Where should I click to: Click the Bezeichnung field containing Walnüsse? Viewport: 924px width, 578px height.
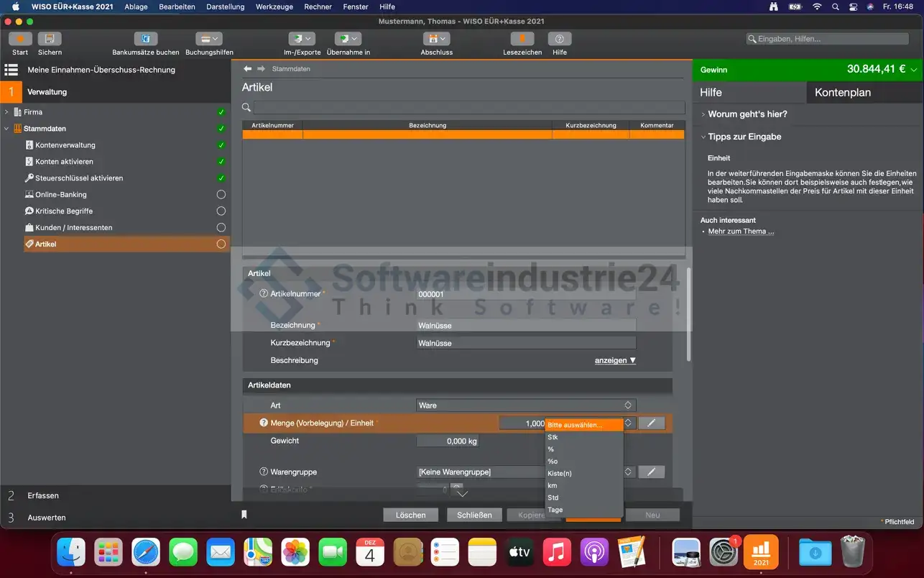[x=525, y=326]
